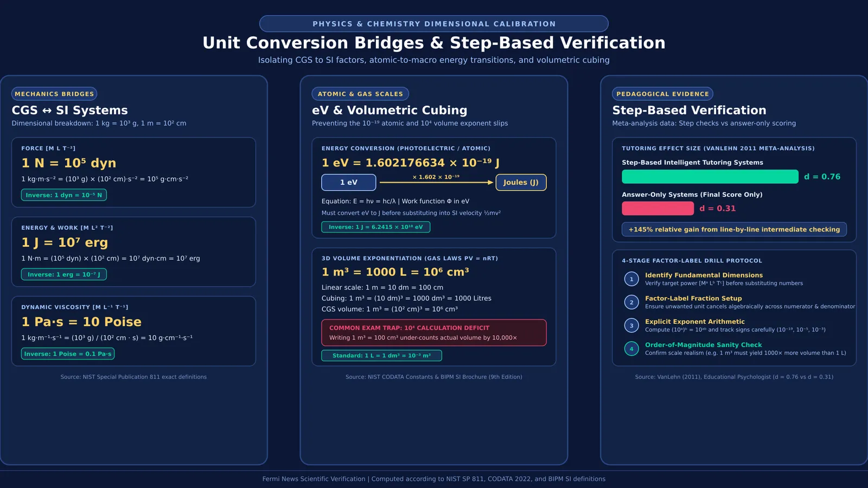
Task: Click the 1 eV box
Action: click(x=349, y=182)
